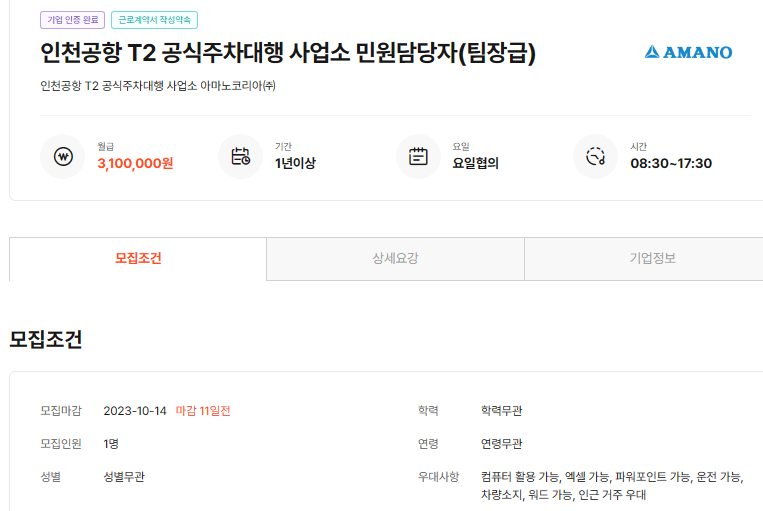763x511 pixels.
Task: Open the AMANO company logo
Action: (x=688, y=52)
